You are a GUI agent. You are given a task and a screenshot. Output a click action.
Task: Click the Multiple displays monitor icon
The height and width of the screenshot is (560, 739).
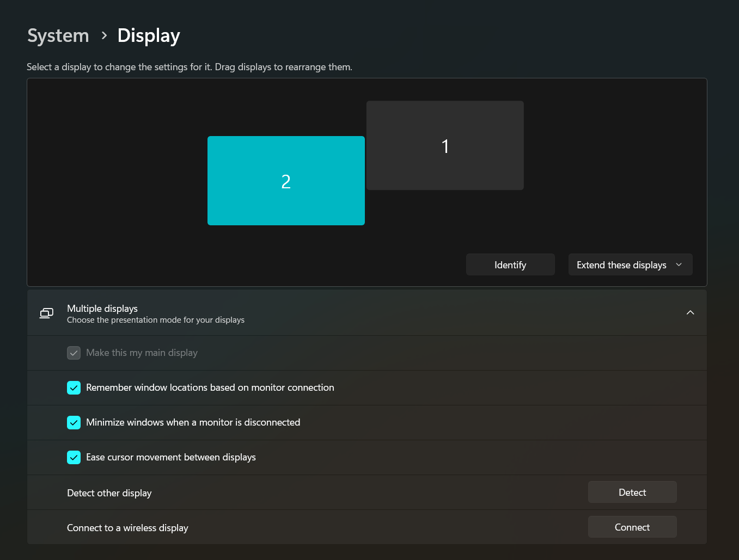(47, 313)
